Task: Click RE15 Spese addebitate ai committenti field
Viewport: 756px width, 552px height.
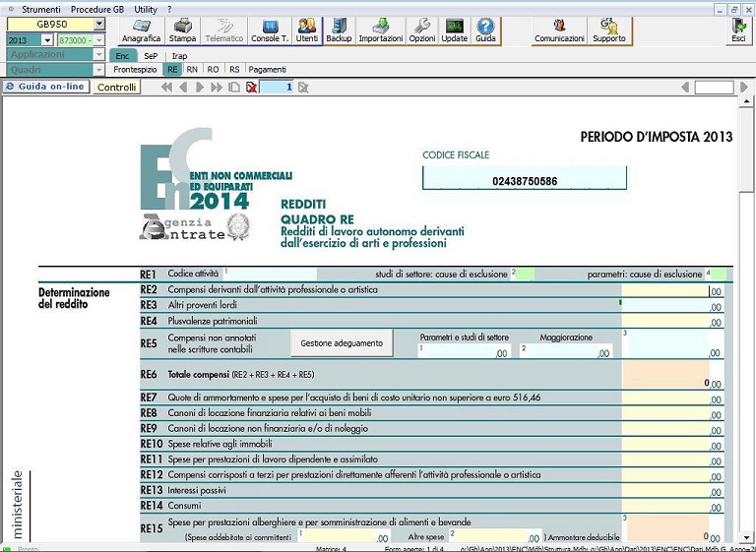Action: pyautogui.click(x=344, y=536)
